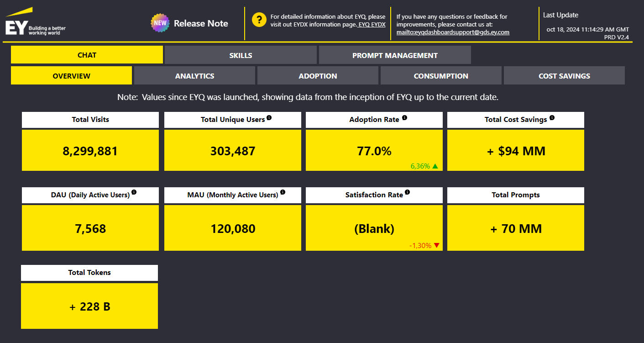The image size is (644, 343).
Task: Switch to the COST SAVINGS sub-tab
Action: (564, 76)
